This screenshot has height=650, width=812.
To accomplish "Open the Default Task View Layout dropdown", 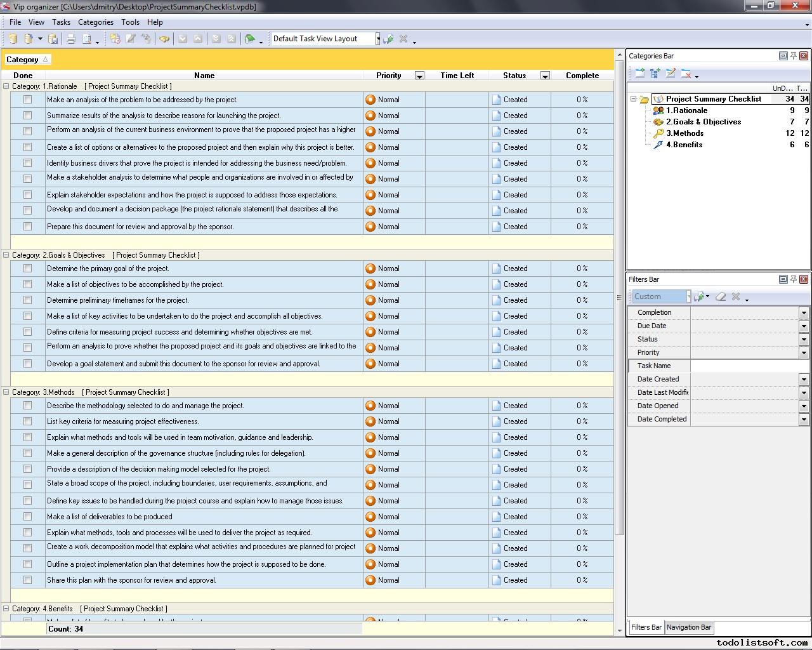I will [377, 39].
